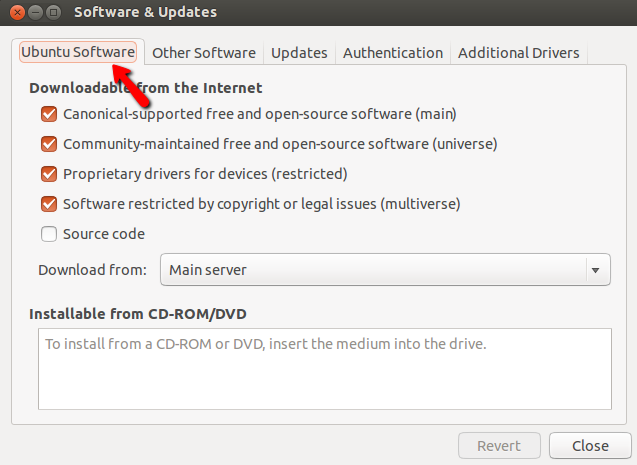Image resolution: width=637 pixels, height=465 pixels.
Task: Minimize window using the titlebar dash icon
Action: (x=35, y=13)
